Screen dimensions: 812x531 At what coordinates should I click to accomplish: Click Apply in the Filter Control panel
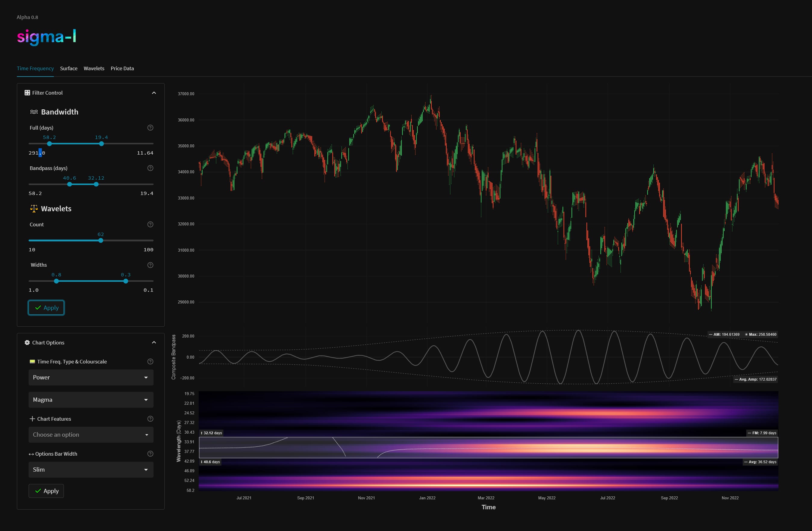(46, 307)
